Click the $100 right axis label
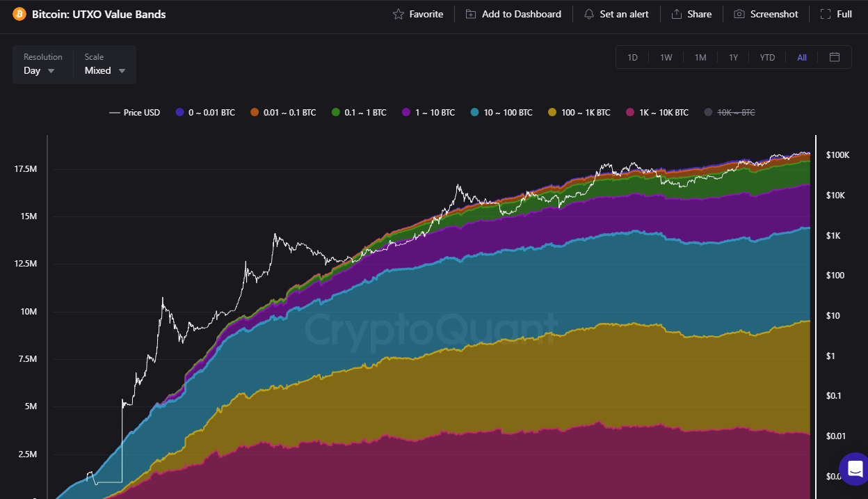This screenshot has height=499, width=868. pyautogui.click(x=835, y=276)
